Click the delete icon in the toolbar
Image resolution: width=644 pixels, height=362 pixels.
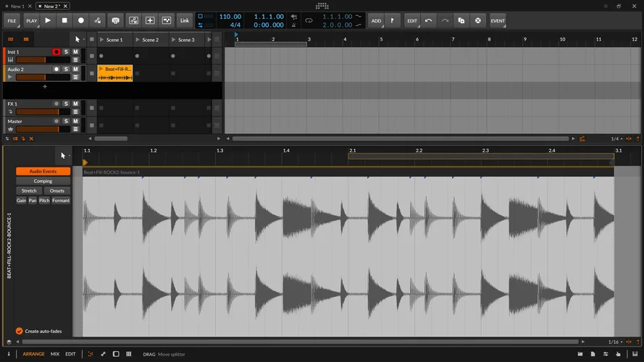(x=478, y=21)
